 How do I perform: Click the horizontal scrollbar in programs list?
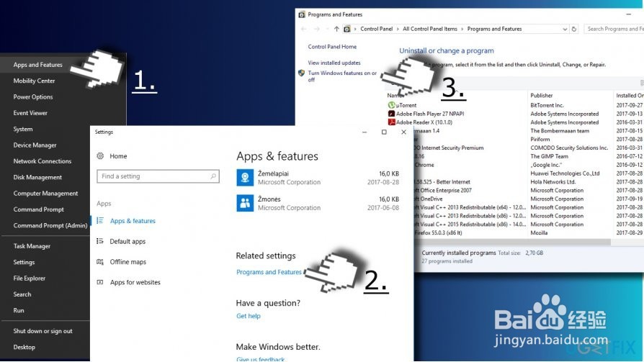512,242
